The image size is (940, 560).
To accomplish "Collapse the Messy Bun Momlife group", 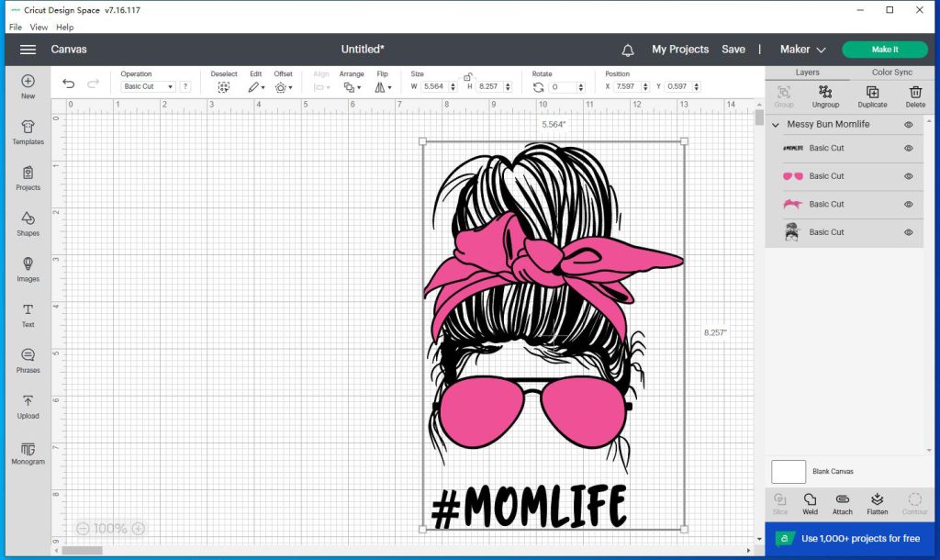I will (776, 124).
